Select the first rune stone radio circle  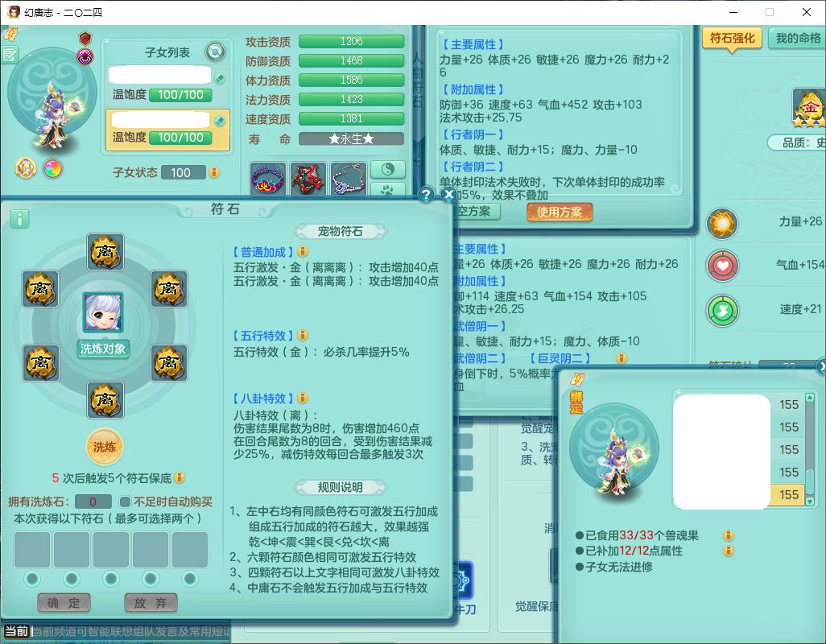click(x=32, y=578)
